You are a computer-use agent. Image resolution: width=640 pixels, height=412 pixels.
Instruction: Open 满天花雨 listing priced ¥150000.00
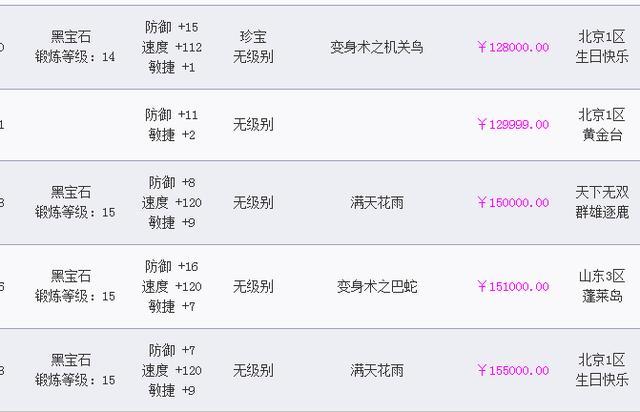pyautogui.click(x=377, y=203)
